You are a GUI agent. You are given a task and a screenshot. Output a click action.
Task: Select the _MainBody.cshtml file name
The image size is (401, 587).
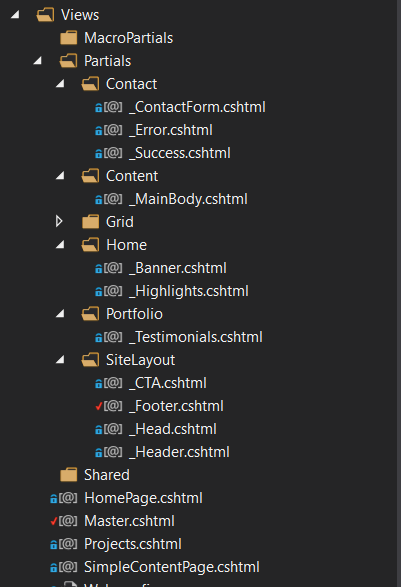pyautogui.click(x=188, y=199)
